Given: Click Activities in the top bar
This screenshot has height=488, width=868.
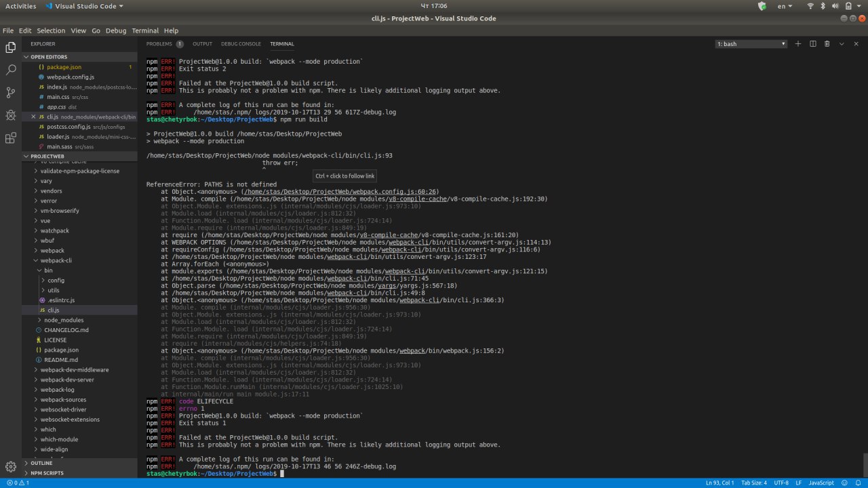Looking at the screenshot, I should (x=21, y=6).
